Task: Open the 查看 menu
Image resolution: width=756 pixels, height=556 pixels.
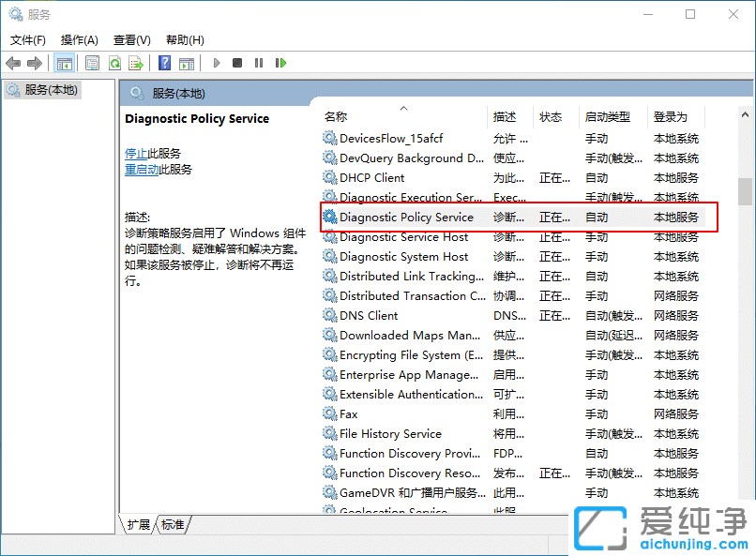Action: [x=131, y=39]
